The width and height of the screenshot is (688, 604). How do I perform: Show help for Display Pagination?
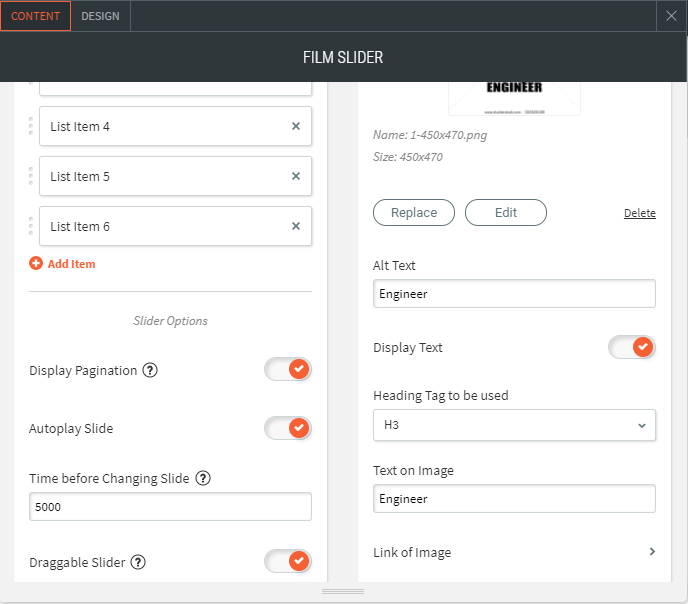click(x=150, y=370)
